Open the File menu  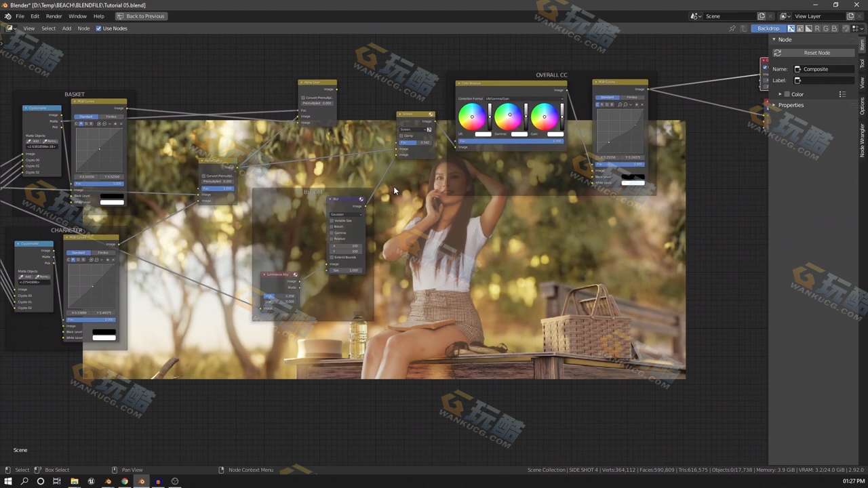point(20,16)
